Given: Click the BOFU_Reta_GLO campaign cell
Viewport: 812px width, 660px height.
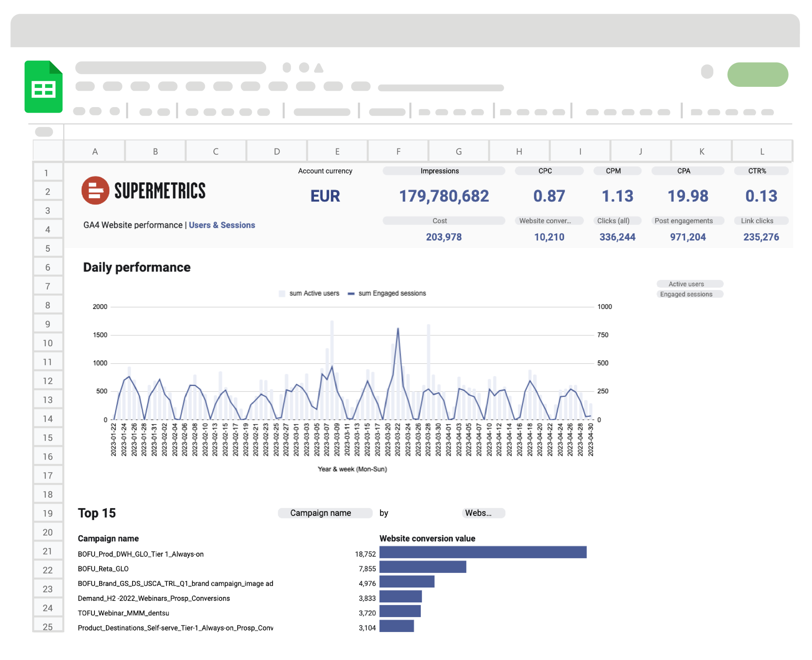Looking at the screenshot, I should point(103,569).
